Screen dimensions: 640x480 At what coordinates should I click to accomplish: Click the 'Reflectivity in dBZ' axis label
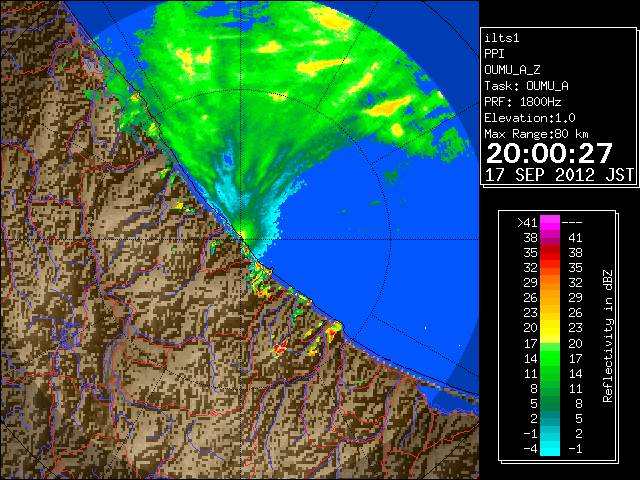(608, 336)
